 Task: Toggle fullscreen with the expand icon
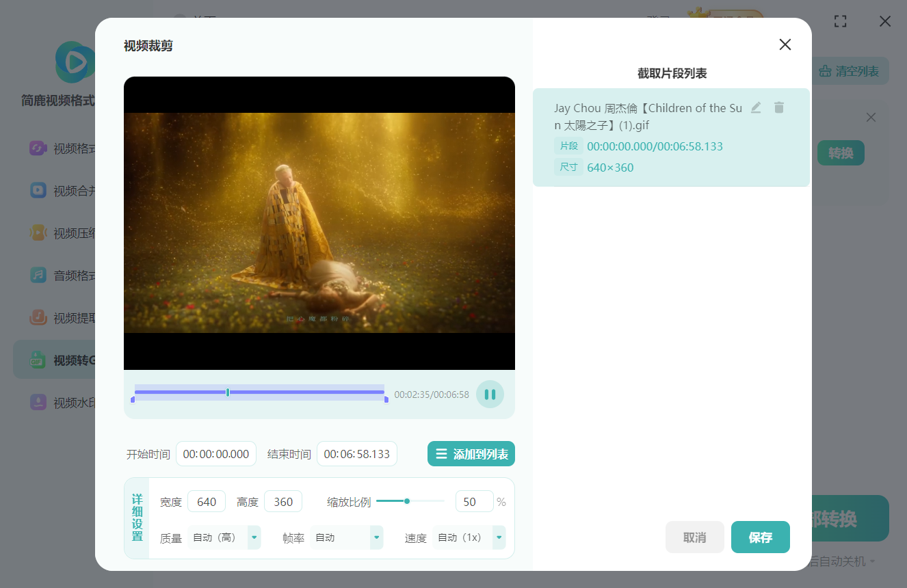pos(841,21)
